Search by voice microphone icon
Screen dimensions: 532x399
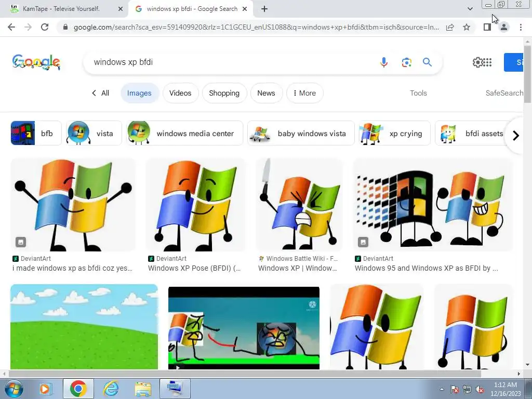[384, 62]
